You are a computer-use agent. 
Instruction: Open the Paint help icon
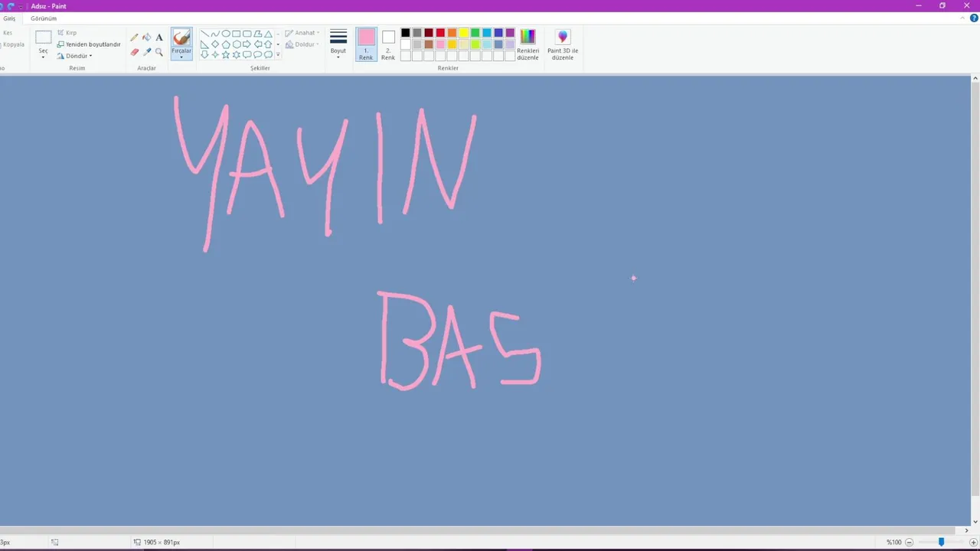[974, 18]
